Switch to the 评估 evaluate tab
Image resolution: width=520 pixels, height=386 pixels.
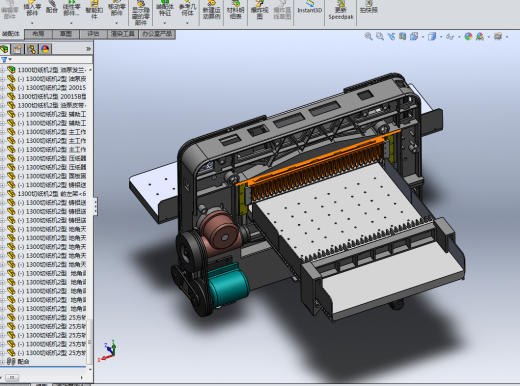coord(93,34)
